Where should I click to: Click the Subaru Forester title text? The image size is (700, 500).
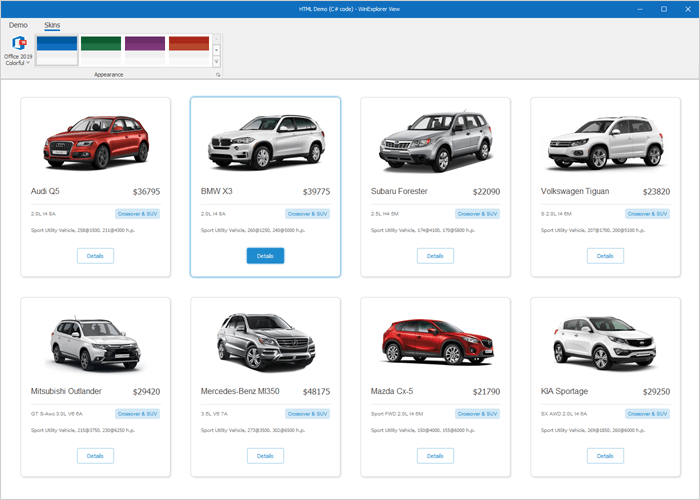pos(399,191)
